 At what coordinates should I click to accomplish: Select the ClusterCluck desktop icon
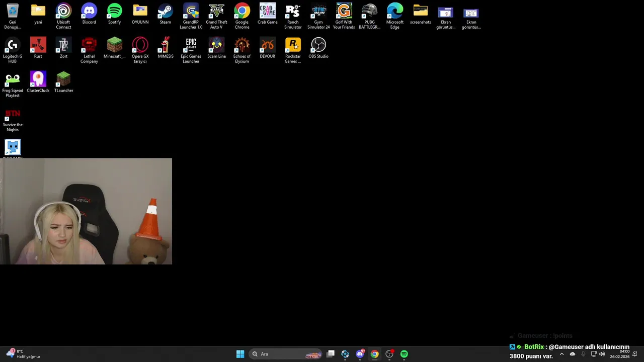coord(38,82)
